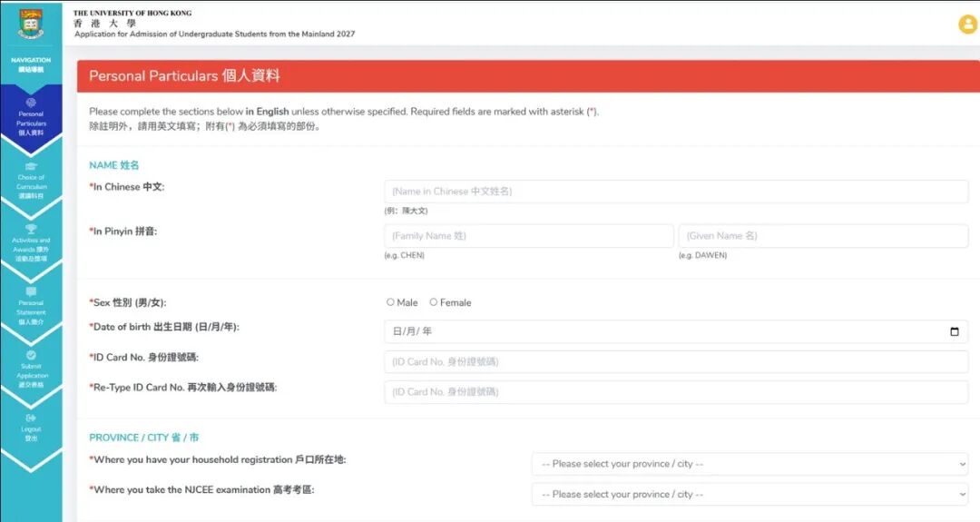Select the Female radio button
Screen dimensions: 980x522
point(433,302)
